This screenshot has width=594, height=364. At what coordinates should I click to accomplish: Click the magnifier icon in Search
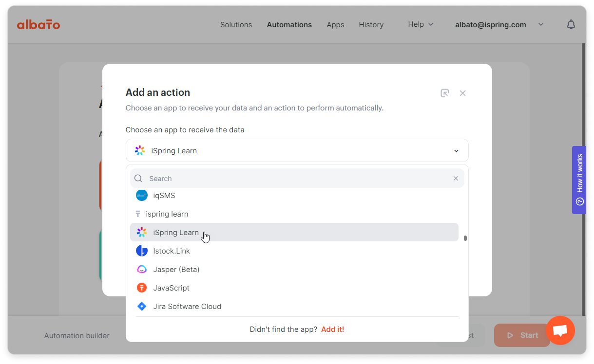click(138, 179)
